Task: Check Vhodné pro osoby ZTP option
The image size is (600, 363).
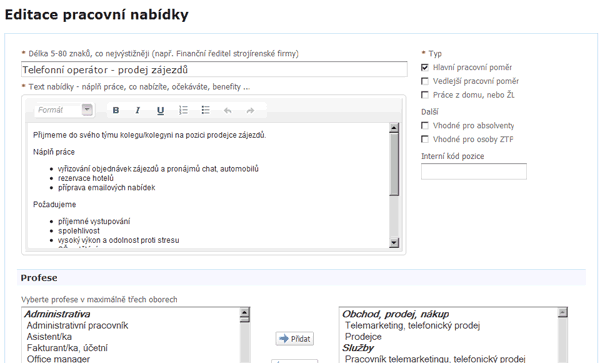Action: coord(425,139)
